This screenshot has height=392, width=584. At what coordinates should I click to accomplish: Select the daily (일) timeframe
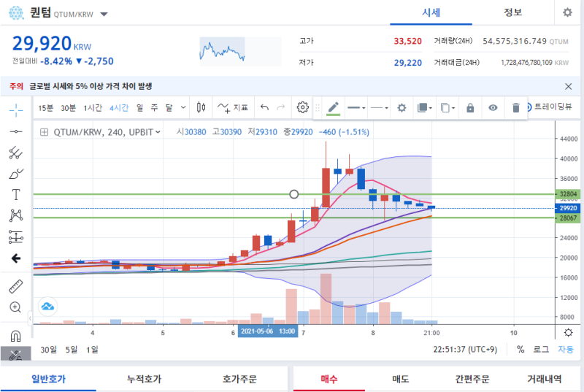click(x=139, y=108)
